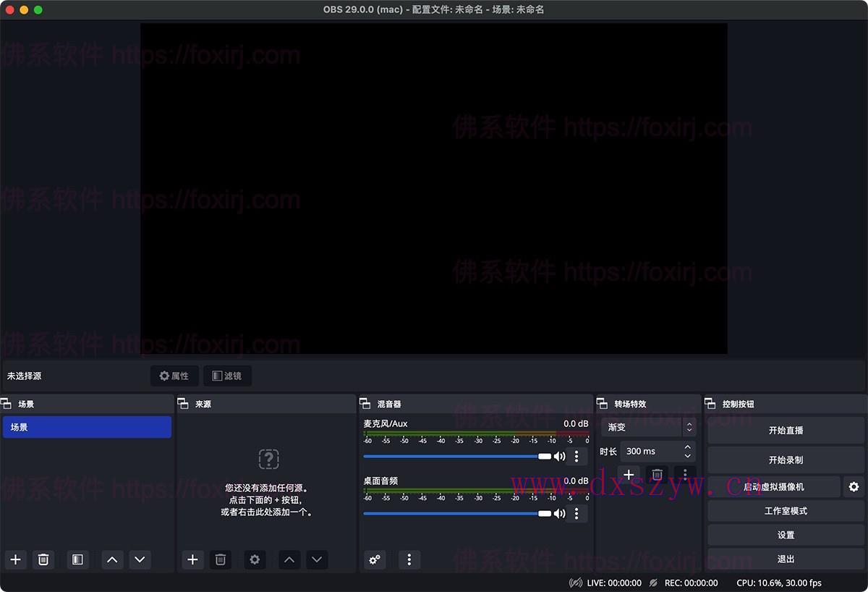Click the 麦克风/Aux level meter
The image size is (868, 592).
coord(476,434)
